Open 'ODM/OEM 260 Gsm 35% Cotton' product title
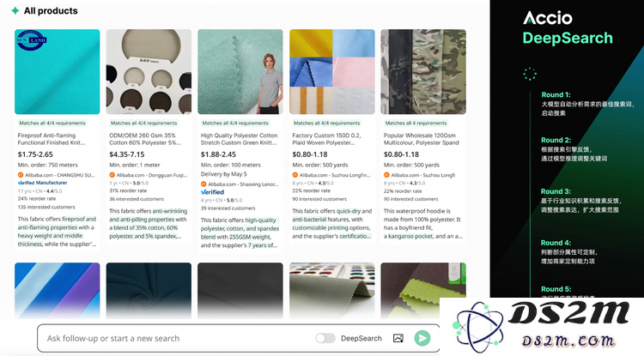This screenshot has width=644, height=356. (x=144, y=139)
